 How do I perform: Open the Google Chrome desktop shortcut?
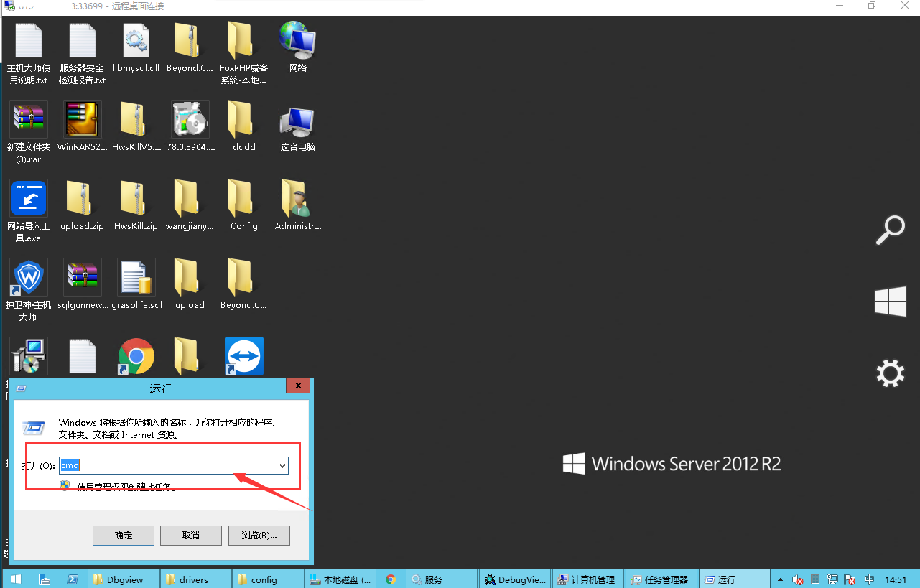pos(136,356)
